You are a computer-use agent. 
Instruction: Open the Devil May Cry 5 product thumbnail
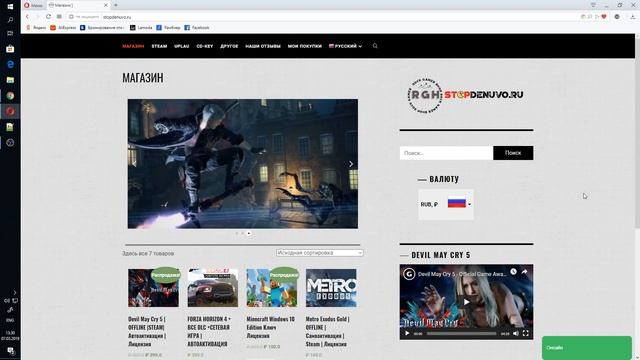coord(153,288)
